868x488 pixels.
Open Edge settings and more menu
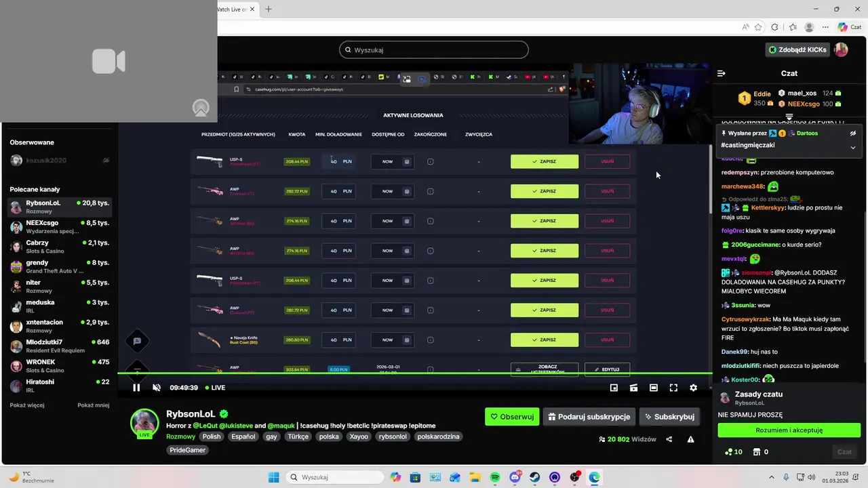pyautogui.click(x=825, y=27)
